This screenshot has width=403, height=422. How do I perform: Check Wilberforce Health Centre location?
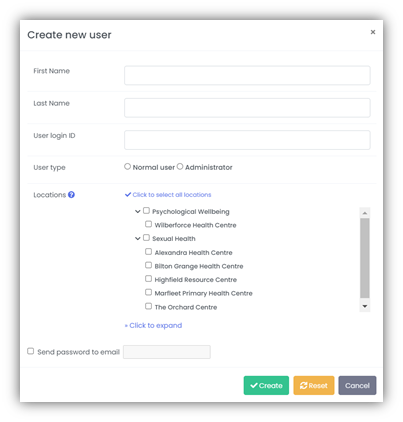[148, 224]
